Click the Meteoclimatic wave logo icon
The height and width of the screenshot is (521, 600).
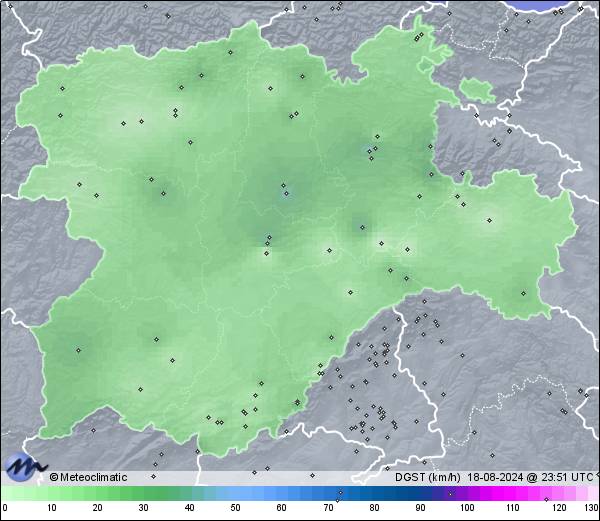(x=26, y=467)
